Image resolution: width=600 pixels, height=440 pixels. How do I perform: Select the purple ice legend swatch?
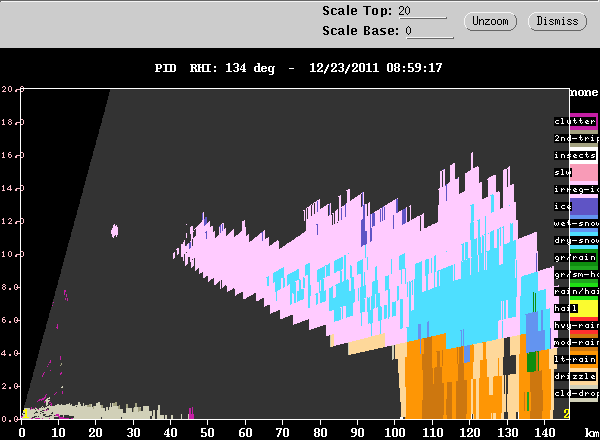(584, 206)
